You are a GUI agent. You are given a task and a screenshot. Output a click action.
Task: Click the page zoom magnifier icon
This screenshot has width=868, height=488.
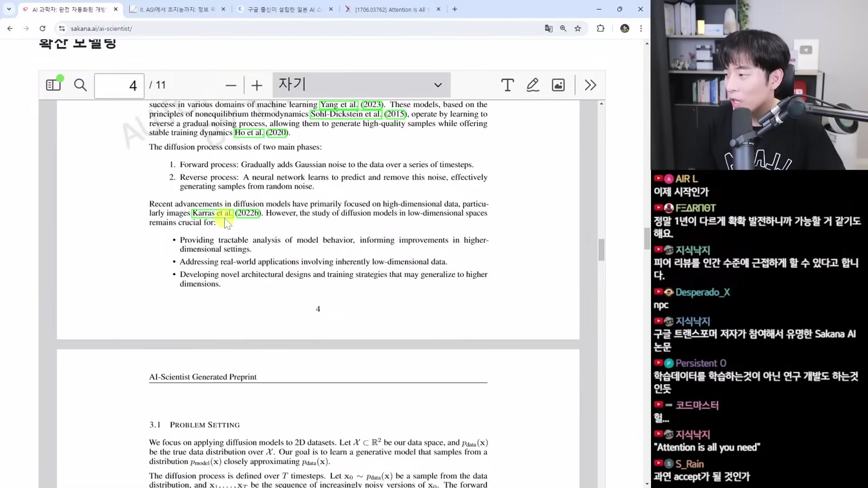click(x=563, y=28)
